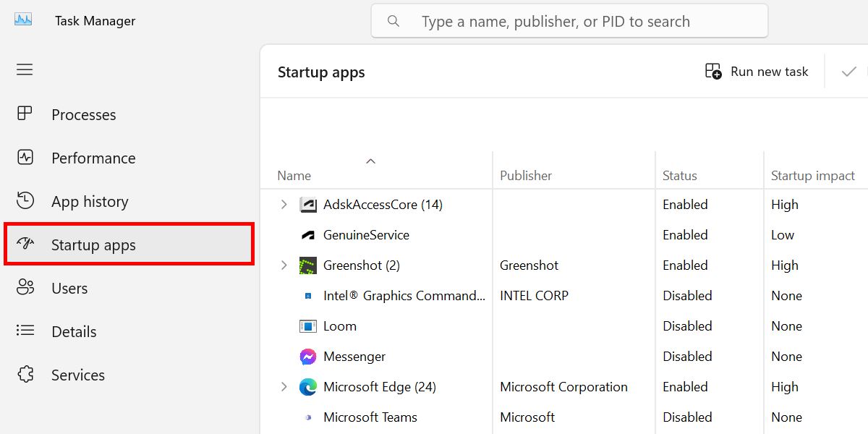This screenshot has width=868, height=434.
Task: Select the Services sidebar icon
Action: tap(25, 375)
